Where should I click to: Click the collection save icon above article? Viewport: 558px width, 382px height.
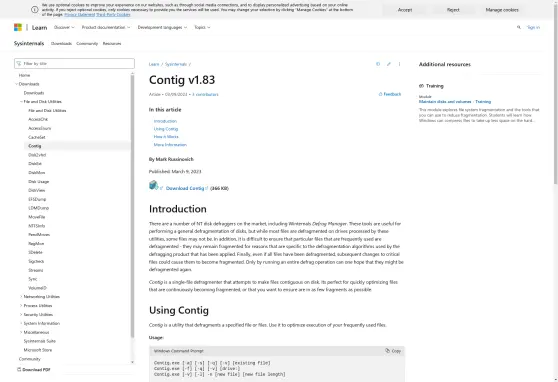[378, 64]
